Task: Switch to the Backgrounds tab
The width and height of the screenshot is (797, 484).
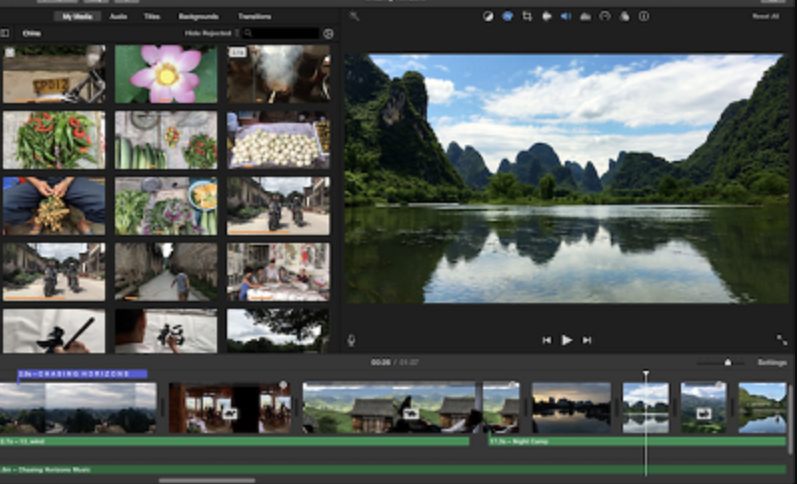Action: click(199, 16)
